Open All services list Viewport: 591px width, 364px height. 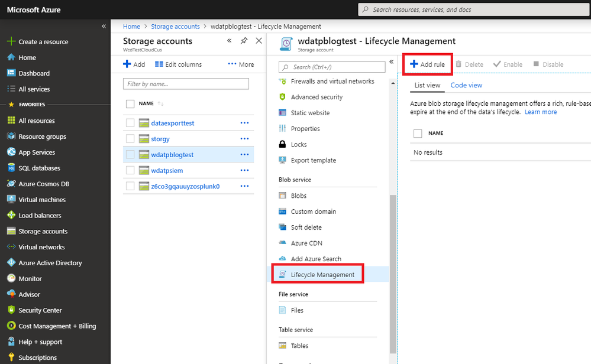(34, 89)
